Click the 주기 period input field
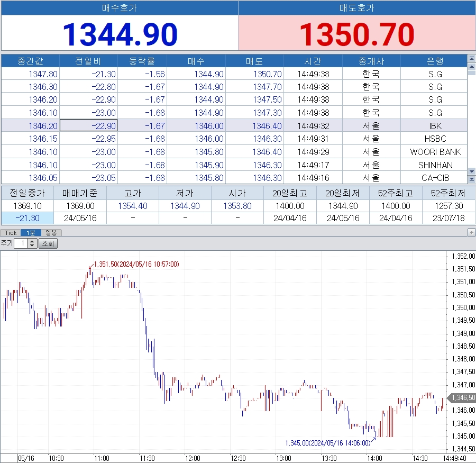Viewport: 476px width, 463px height. pyautogui.click(x=21, y=243)
